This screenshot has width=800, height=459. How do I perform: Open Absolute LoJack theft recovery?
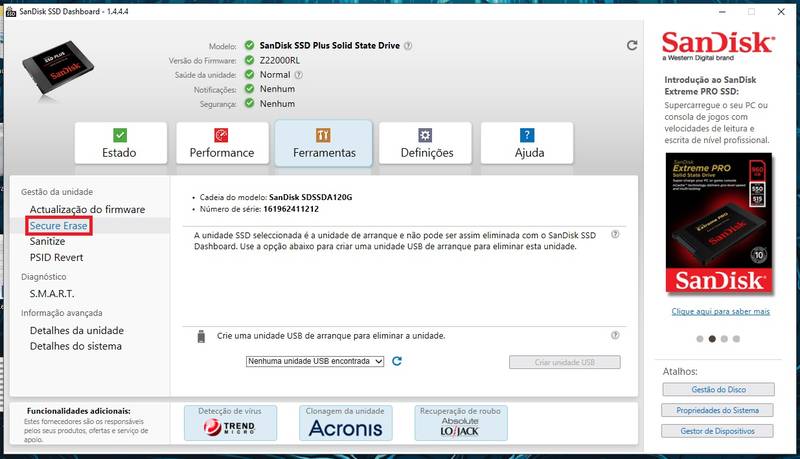click(461, 423)
